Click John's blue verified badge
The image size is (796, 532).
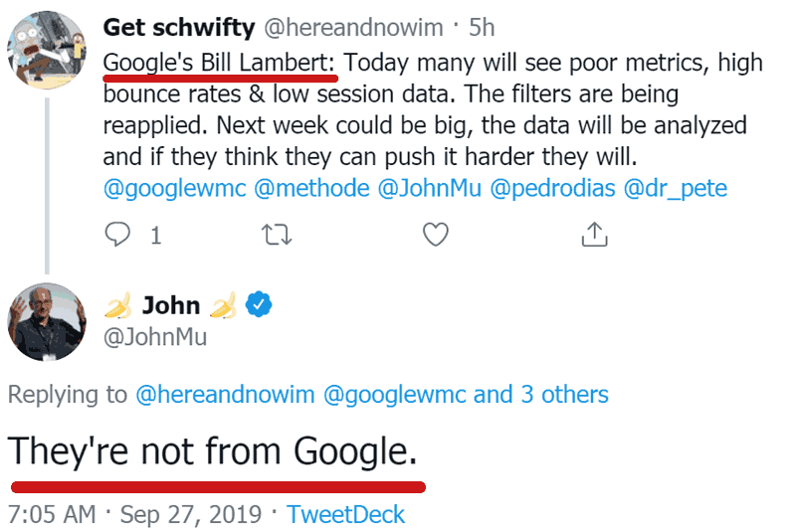[260, 305]
